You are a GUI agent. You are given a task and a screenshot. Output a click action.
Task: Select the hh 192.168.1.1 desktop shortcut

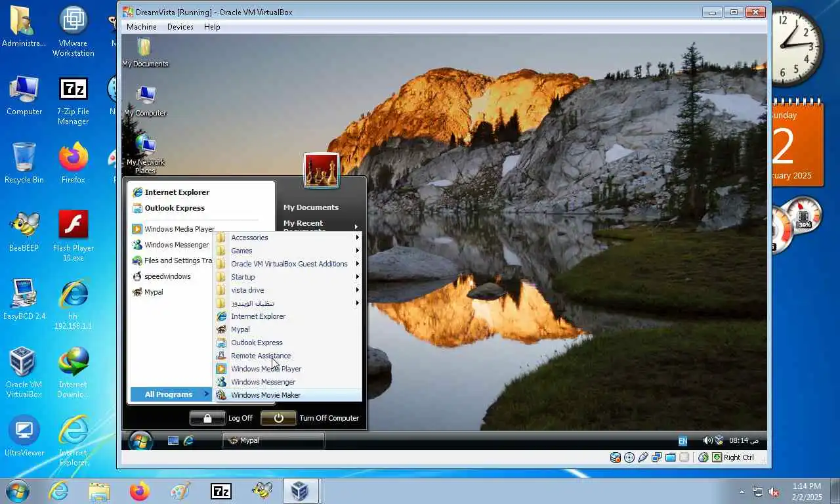(73, 304)
